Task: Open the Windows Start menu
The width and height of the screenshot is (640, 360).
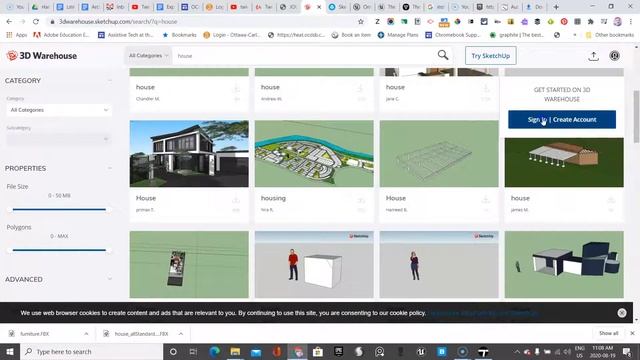Action: (x=9, y=351)
